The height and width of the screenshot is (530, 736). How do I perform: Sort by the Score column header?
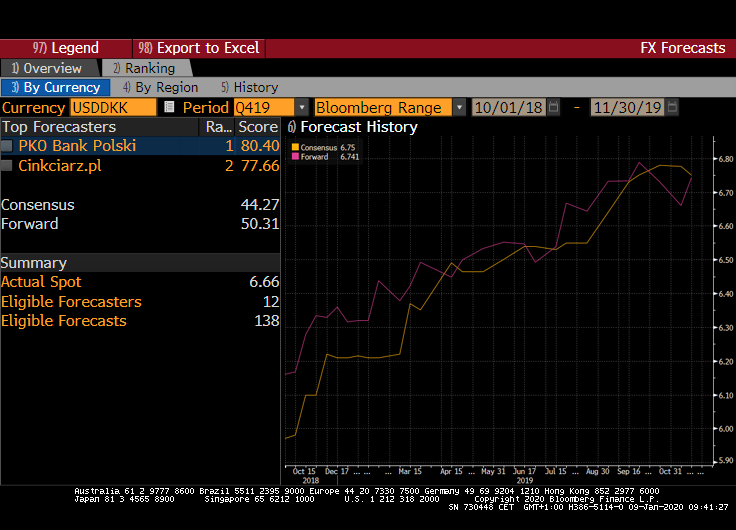pyautogui.click(x=257, y=127)
